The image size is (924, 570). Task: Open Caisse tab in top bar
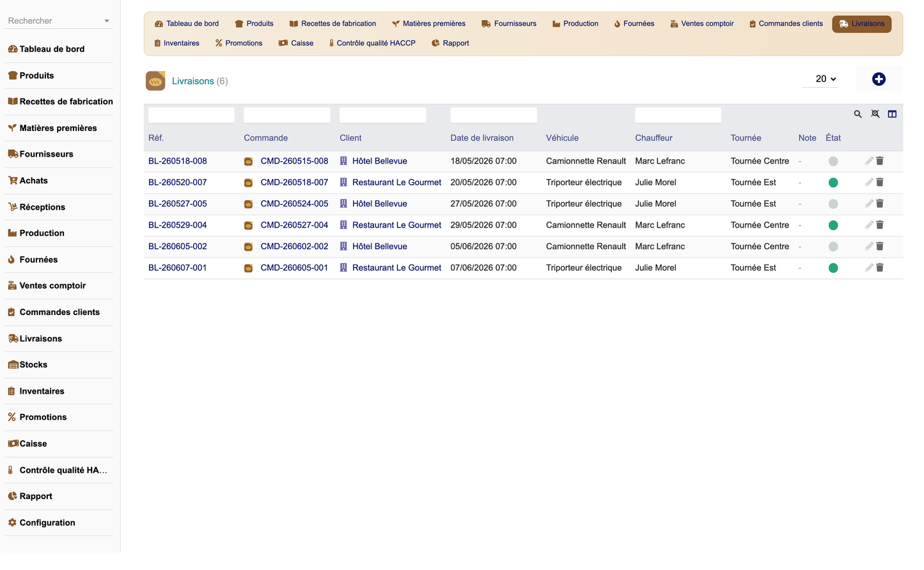(296, 43)
